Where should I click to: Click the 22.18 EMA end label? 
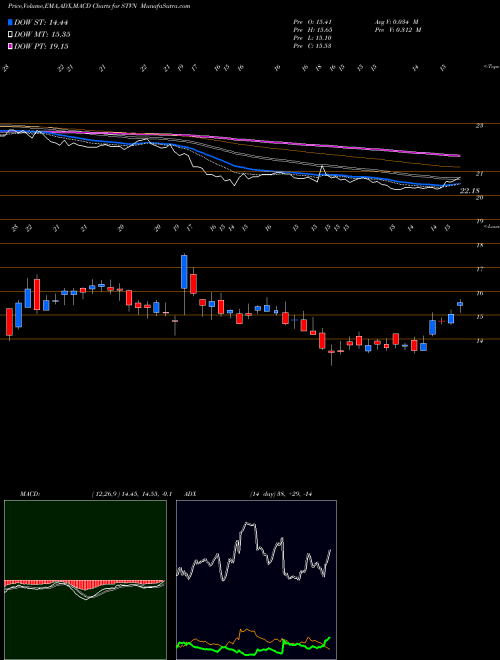[x=470, y=191]
